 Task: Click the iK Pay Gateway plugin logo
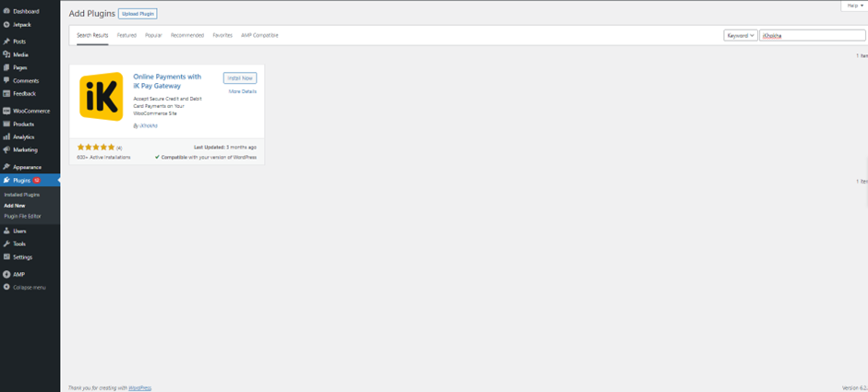[101, 97]
